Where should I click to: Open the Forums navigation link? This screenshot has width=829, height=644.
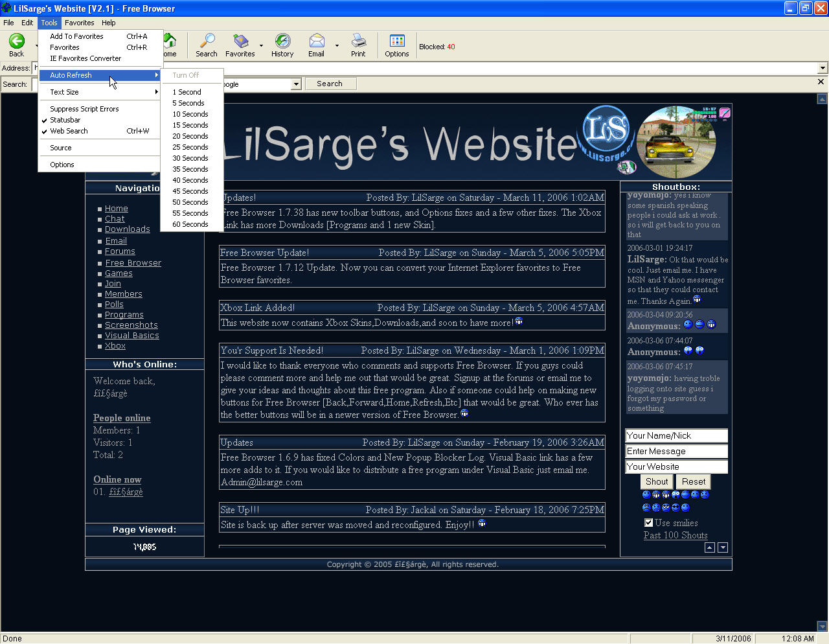[120, 251]
